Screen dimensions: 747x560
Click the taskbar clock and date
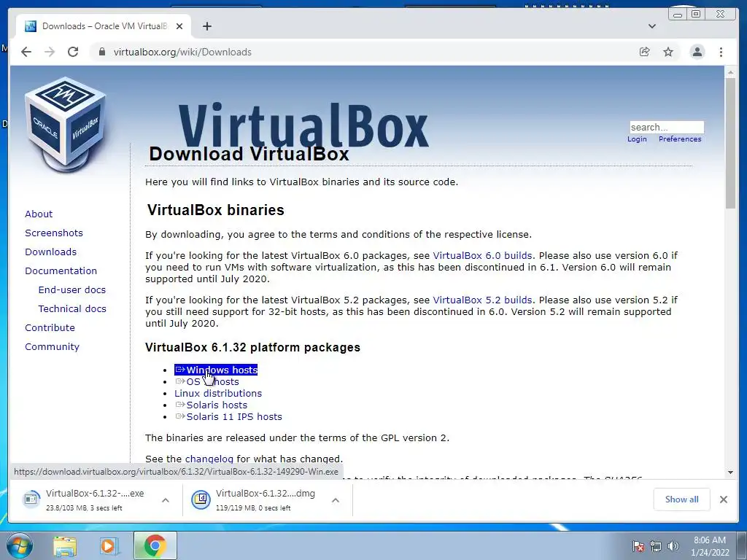click(x=710, y=546)
